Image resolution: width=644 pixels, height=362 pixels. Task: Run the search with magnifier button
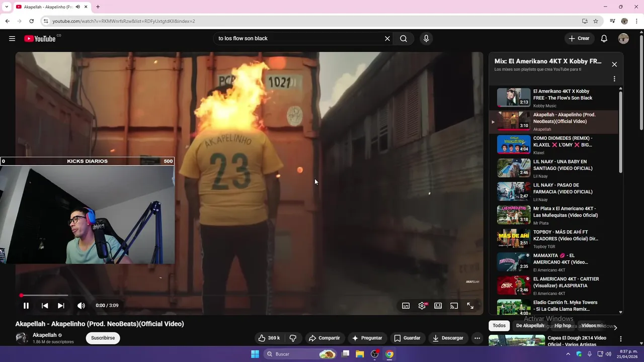pyautogui.click(x=404, y=39)
